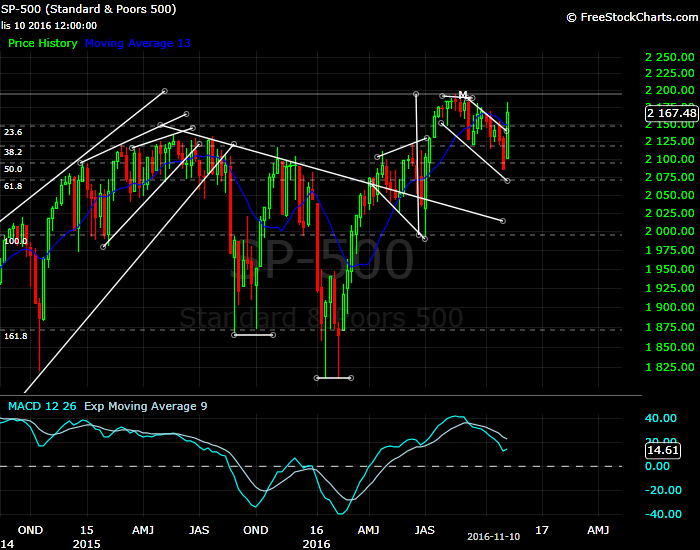Click the 1 925.00 price axis label
Screen dimensions: 700x550
tap(670, 288)
